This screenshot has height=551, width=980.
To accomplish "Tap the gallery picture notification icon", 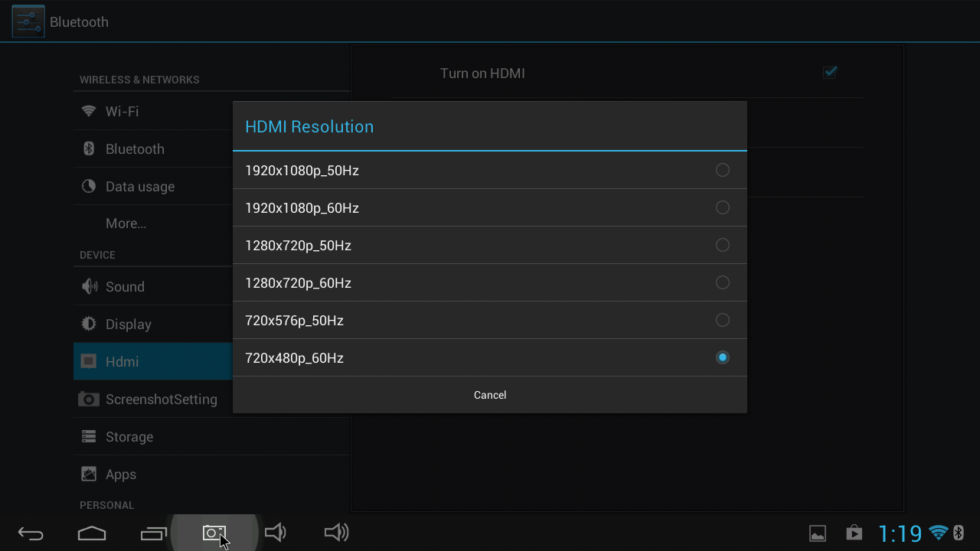I will pos(818,533).
